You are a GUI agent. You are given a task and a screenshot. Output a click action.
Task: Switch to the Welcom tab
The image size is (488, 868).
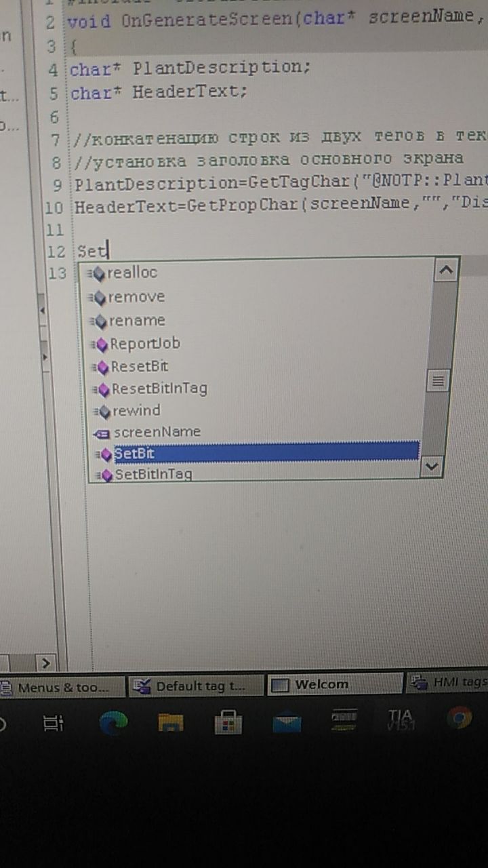point(333,684)
